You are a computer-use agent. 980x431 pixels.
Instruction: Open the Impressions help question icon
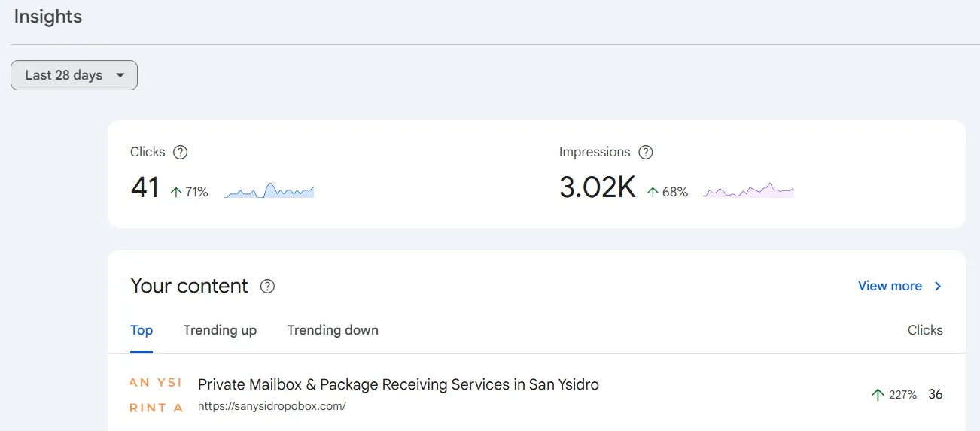645,152
